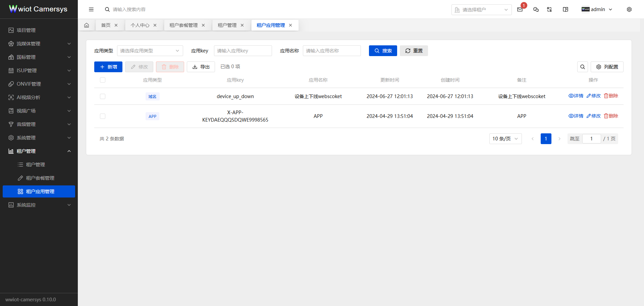Collapse the sidebar with the hamburger icon

pyautogui.click(x=91, y=9)
